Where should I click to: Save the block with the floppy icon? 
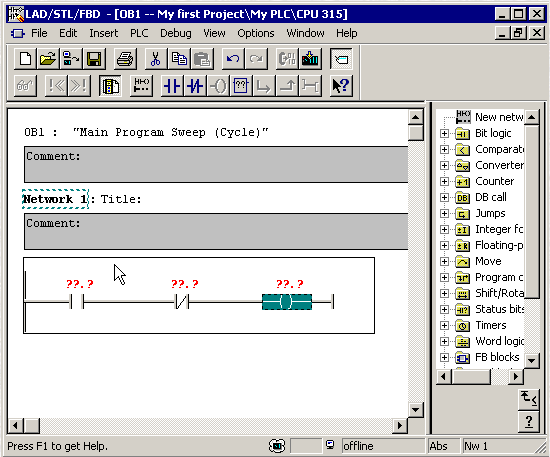coord(93,59)
